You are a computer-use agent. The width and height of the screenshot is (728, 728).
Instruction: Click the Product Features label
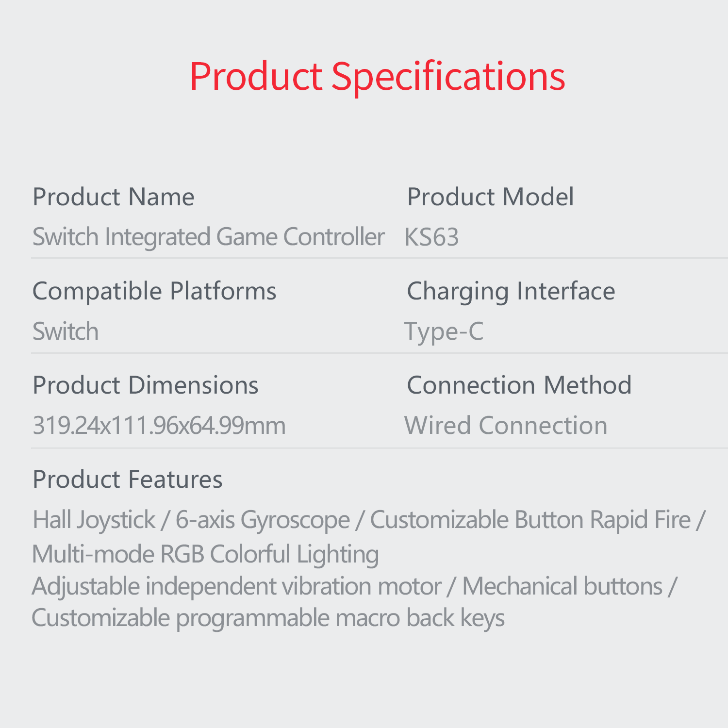pyautogui.click(x=127, y=480)
